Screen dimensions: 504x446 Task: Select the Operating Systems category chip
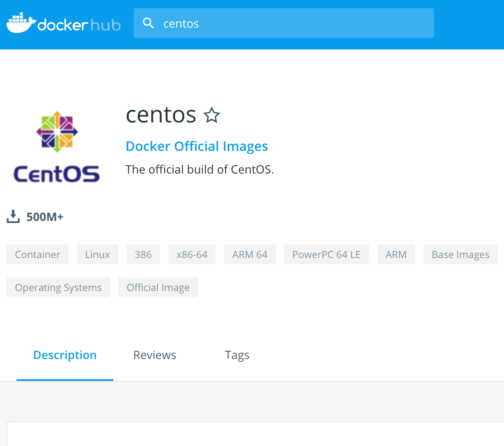[58, 287]
